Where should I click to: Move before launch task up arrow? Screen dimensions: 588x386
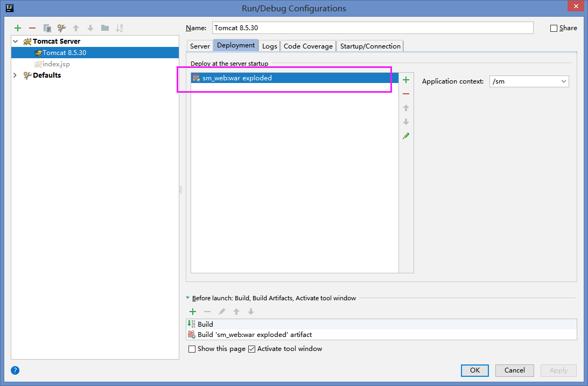(236, 312)
